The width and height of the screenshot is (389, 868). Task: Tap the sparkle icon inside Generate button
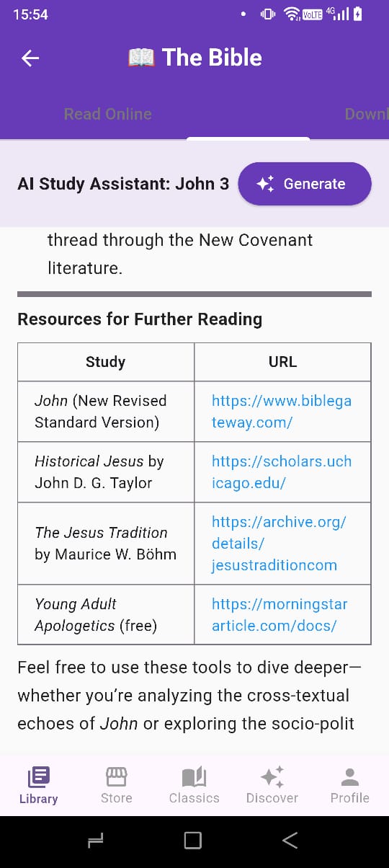click(x=265, y=184)
